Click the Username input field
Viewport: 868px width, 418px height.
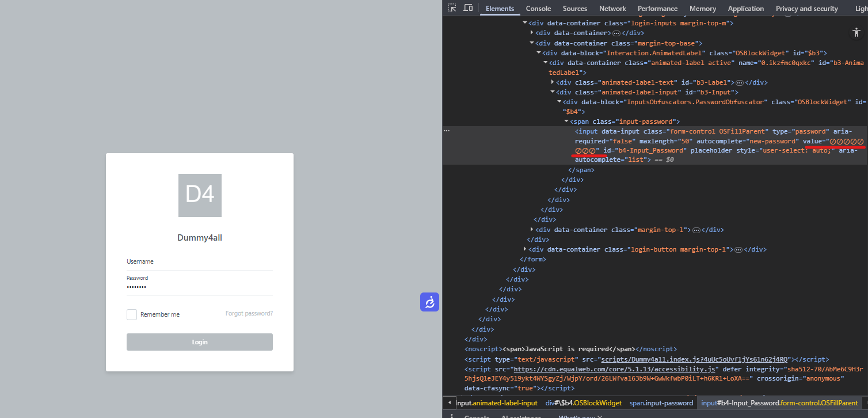pos(200,266)
